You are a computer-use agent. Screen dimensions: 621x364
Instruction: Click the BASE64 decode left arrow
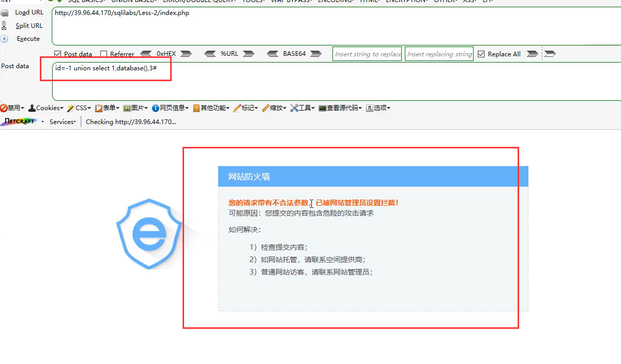point(273,54)
